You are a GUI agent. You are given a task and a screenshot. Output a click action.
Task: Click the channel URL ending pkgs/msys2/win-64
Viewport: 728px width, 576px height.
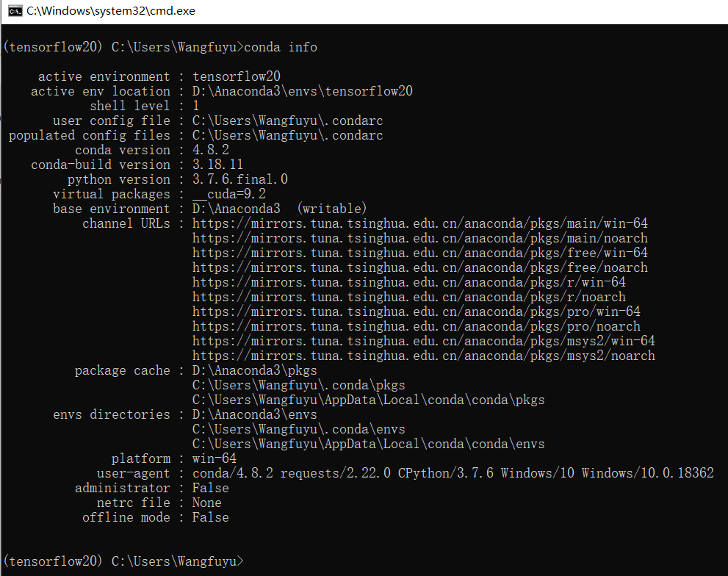coord(423,341)
